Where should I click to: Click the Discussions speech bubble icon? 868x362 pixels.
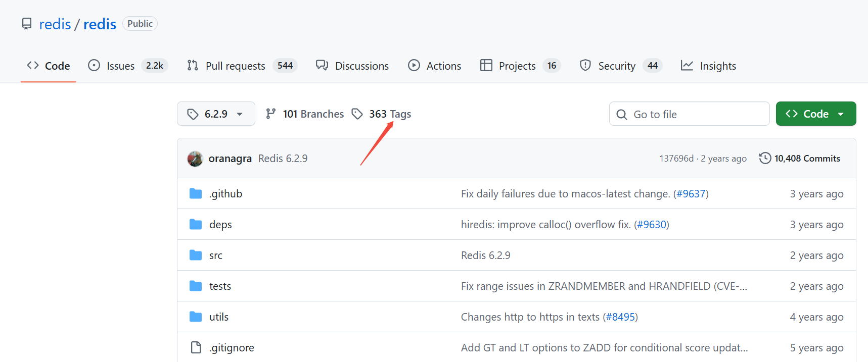click(x=322, y=65)
